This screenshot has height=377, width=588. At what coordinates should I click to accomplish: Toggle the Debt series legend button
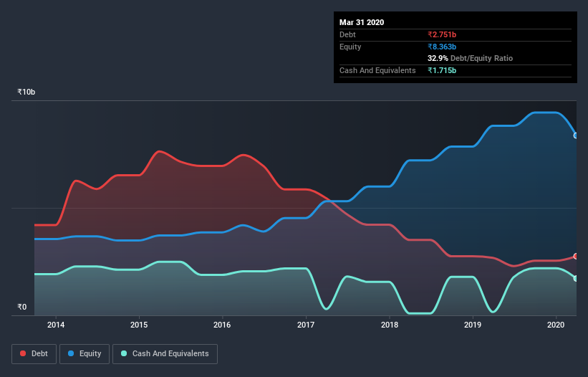coord(34,354)
